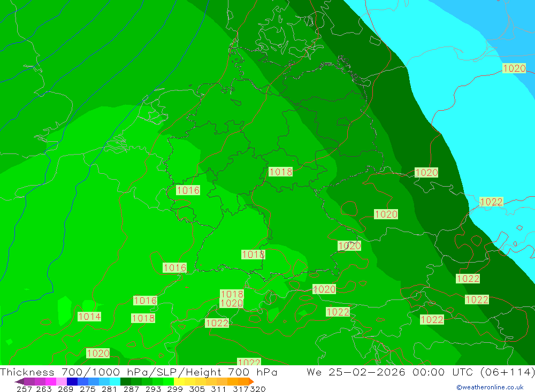535x392 pixels.
Task: Click the dark navy blue legend swatch
Action: pyautogui.click(x=72, y=381)
